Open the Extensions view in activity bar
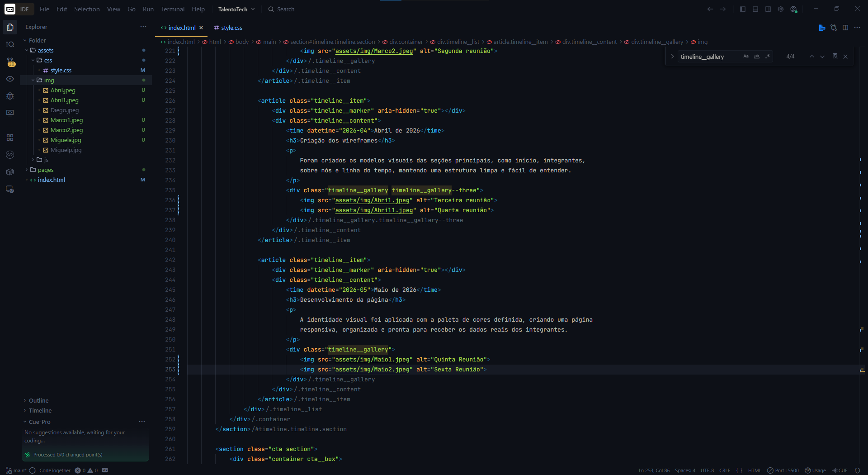 pos(10,138)
